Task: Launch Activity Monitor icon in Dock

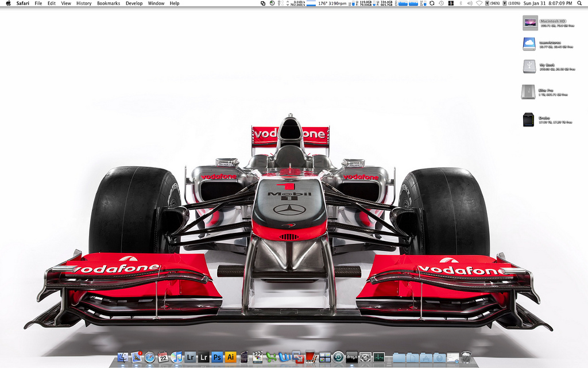Action: pos(379,357)
